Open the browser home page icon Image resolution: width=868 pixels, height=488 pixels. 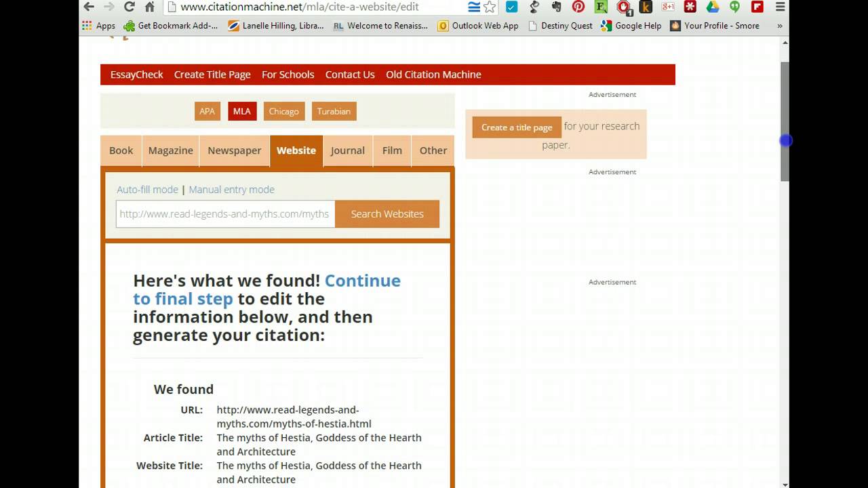150,7
